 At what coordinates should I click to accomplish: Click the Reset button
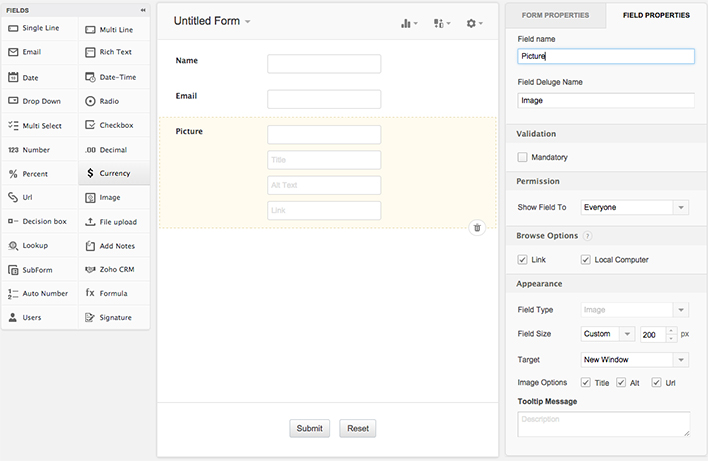pyautogui.click(x=357, y=428)
